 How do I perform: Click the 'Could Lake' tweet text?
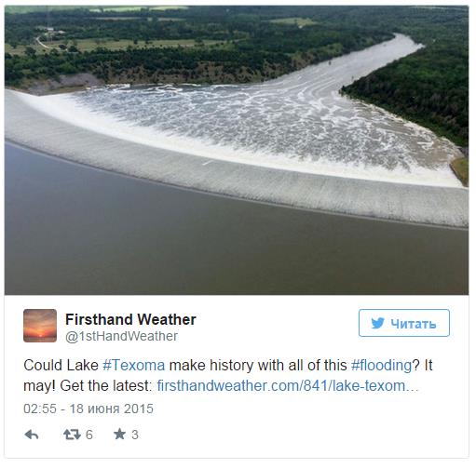61,365
